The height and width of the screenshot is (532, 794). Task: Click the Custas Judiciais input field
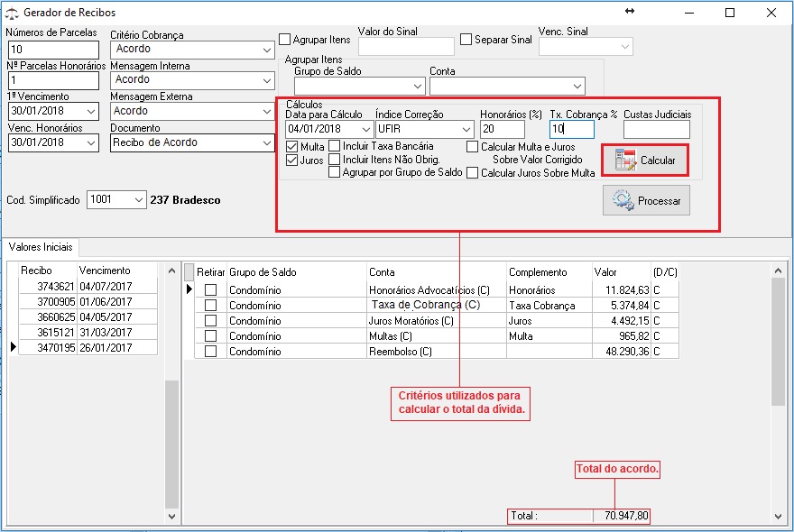pos(656,130)
